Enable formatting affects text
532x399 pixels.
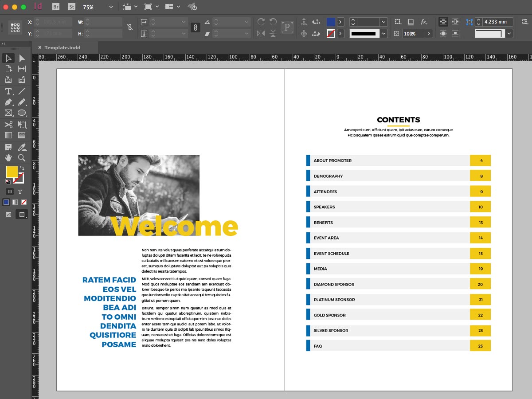point(20,192)
